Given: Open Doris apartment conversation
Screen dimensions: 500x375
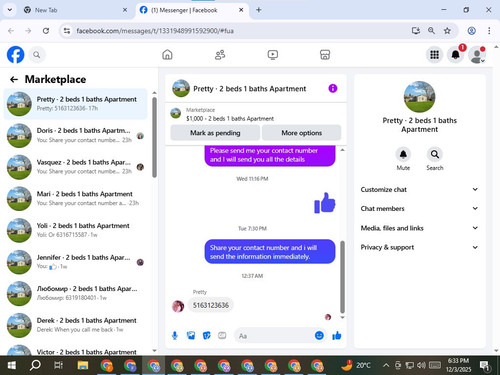Looking at the screenshot, I should (75, 135).
